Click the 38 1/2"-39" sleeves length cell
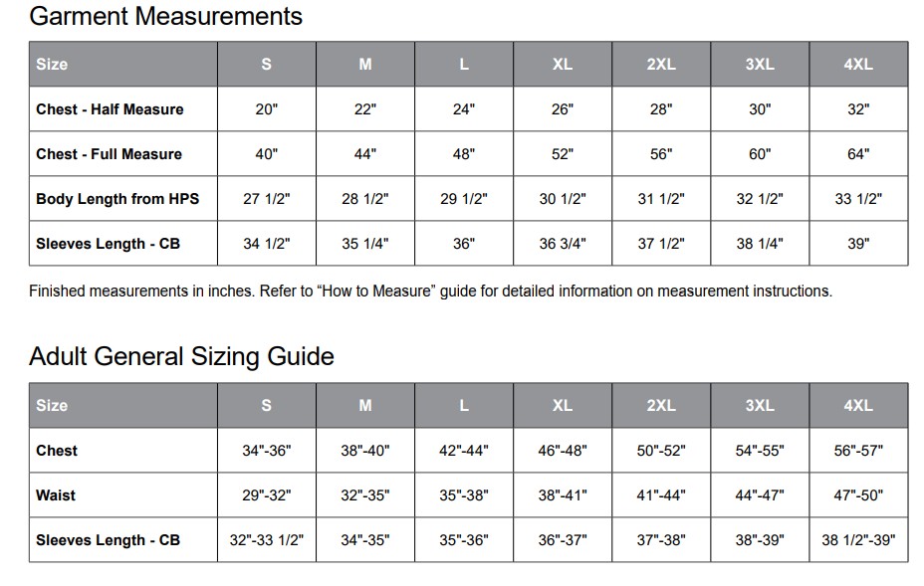This screenshot has height=586, width=924. (x=858, y=540)
